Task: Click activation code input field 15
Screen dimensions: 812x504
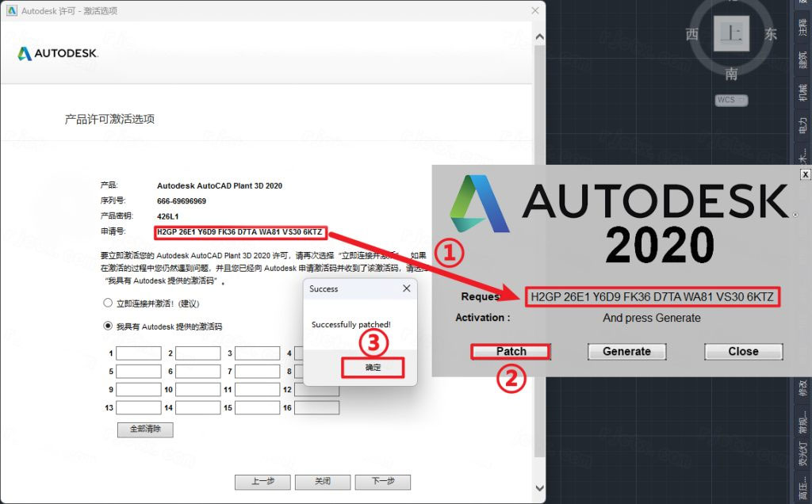Action: point(258,408)
